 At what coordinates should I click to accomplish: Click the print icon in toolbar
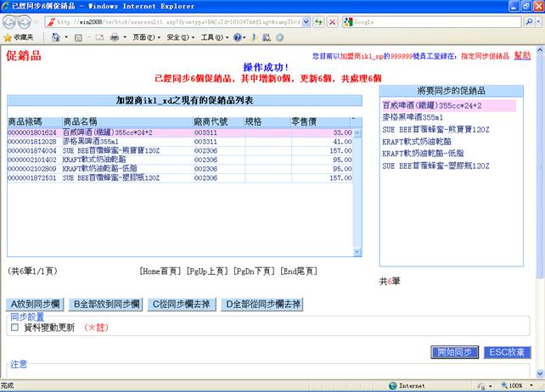tap(115, 37)
